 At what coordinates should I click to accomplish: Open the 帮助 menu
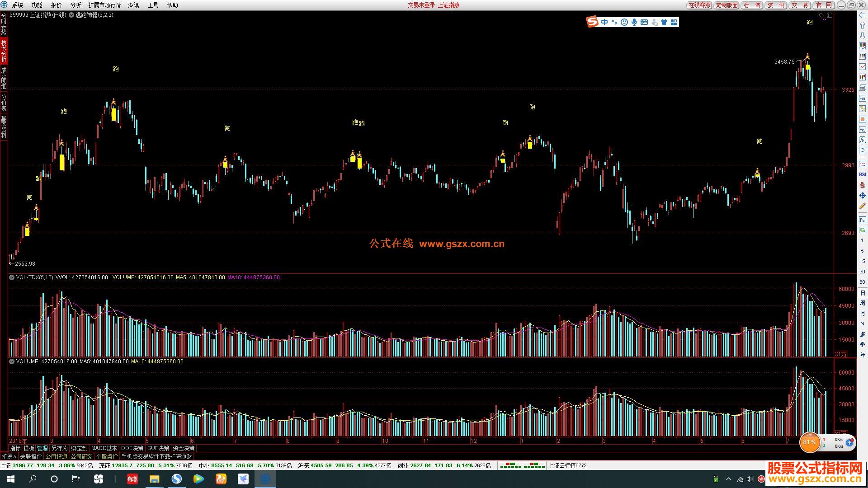pyautogui.click(x=172, y=5)
